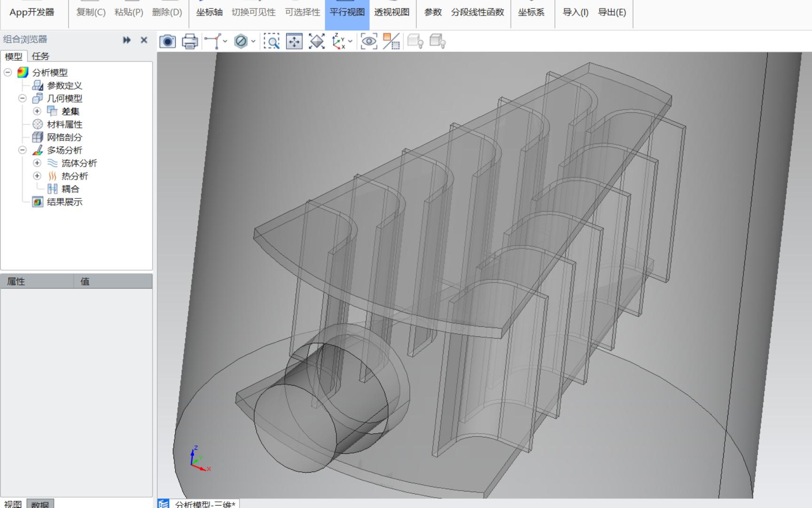Click the zoom extents icon
The image size is (812, 508).
point(316,41)
